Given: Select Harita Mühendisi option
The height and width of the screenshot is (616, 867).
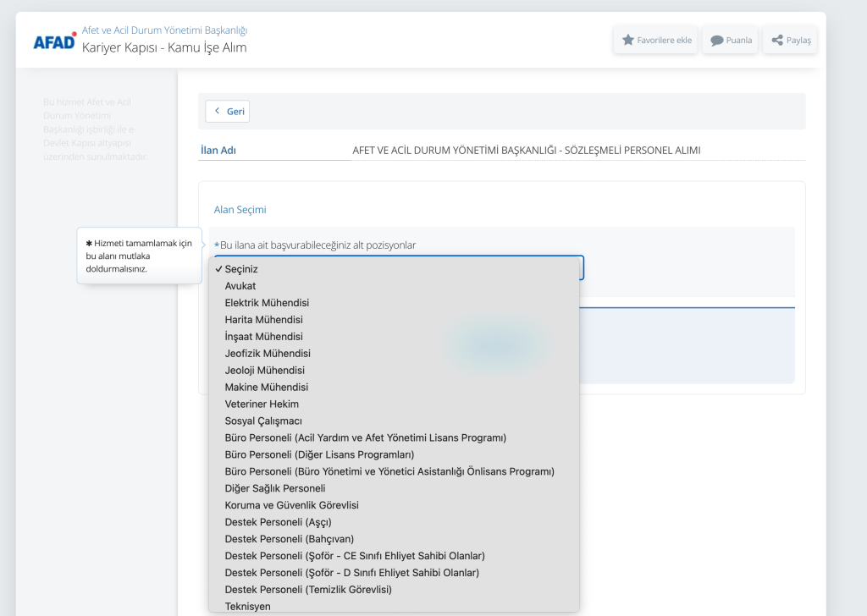Looking at the screenshot, I should (x=263, y=320).
